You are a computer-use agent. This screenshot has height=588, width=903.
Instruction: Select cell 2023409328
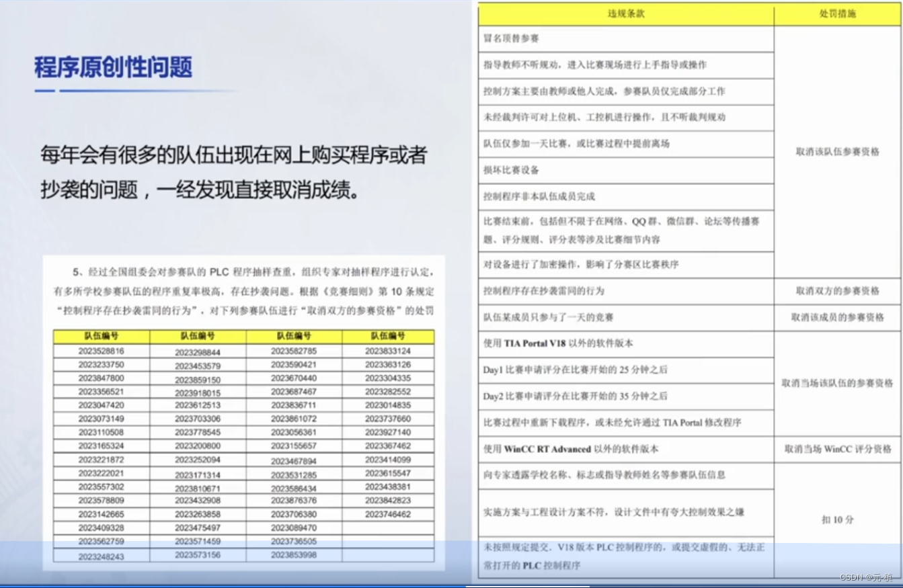point(102,528)
